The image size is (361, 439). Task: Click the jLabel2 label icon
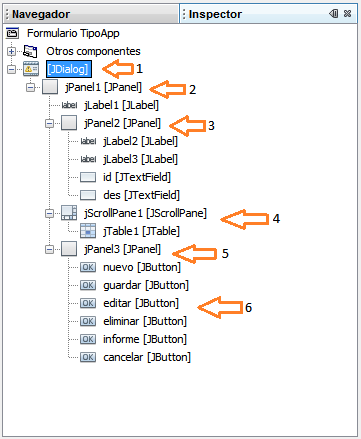(x=88, y=141)
